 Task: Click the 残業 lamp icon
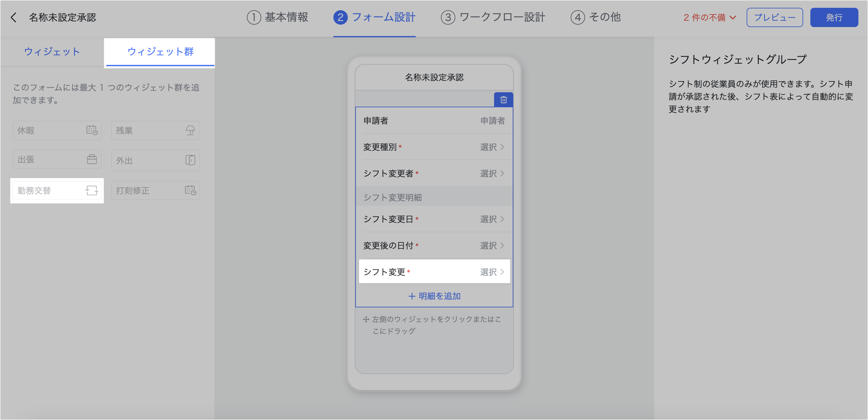pyautogui.click(x=190, y=130)
